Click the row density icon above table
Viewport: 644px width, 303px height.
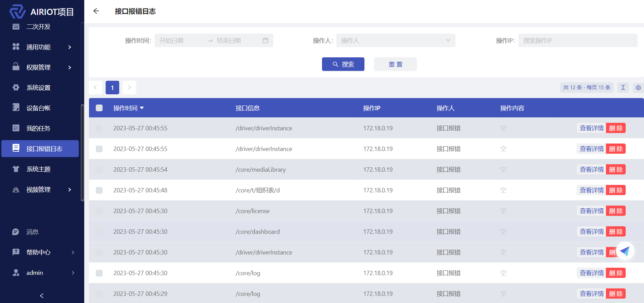click(x=623, y=88)
